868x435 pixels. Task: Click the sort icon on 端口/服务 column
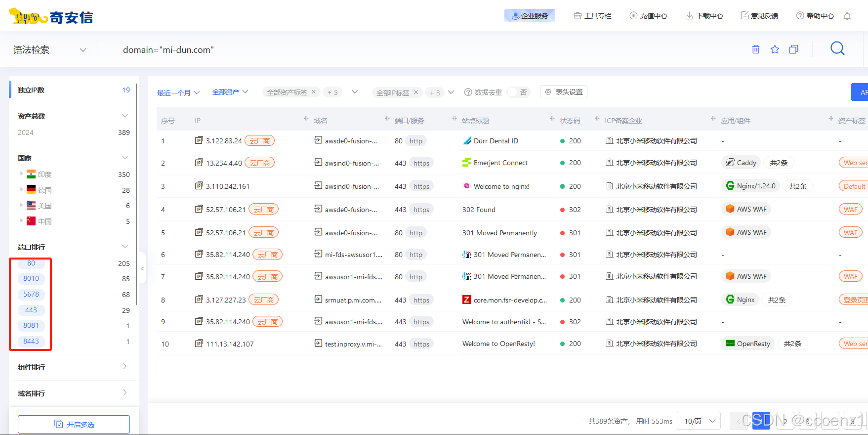pos(455,119)
